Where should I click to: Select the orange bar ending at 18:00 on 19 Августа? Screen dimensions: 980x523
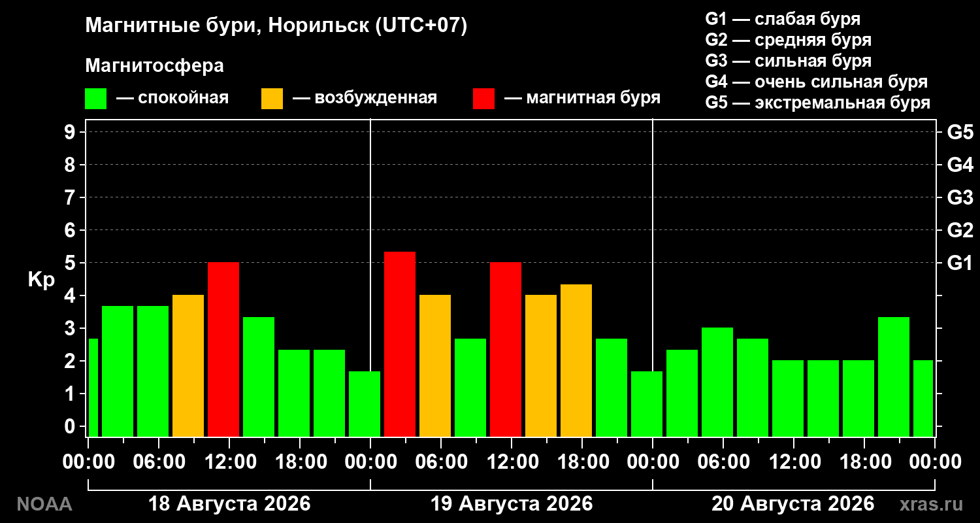pos(576,360)
